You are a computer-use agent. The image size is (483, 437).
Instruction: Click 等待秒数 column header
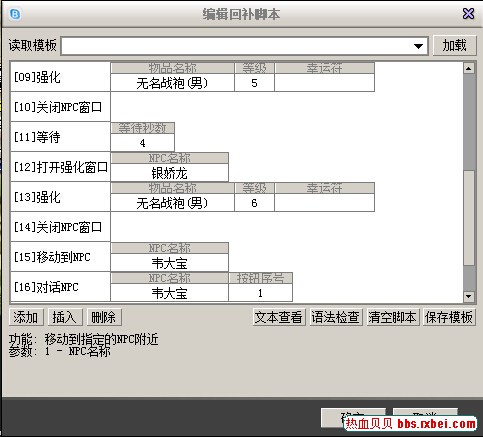point(142,128)
